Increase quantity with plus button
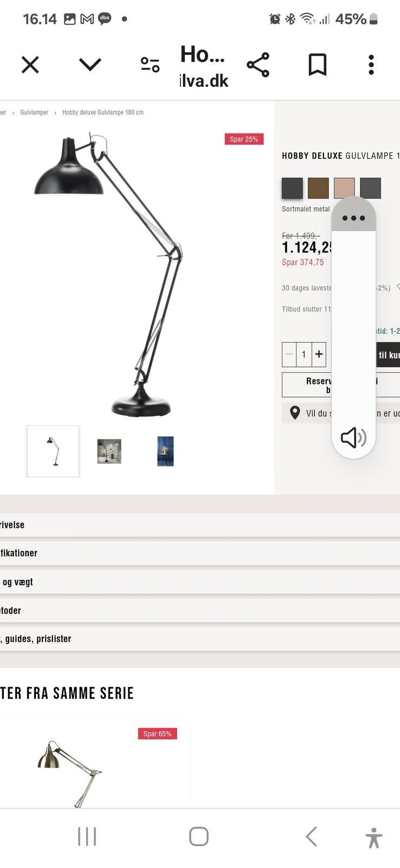The image size is (400, 868). [319, 354]
